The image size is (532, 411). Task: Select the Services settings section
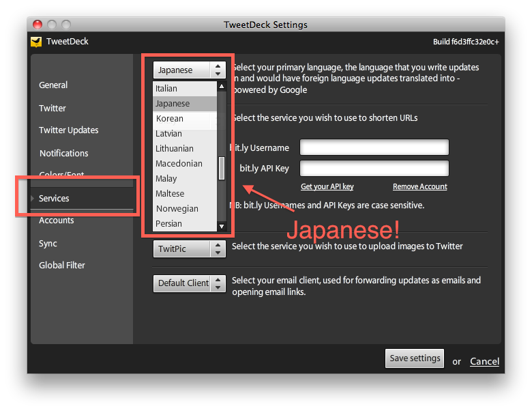82,199
